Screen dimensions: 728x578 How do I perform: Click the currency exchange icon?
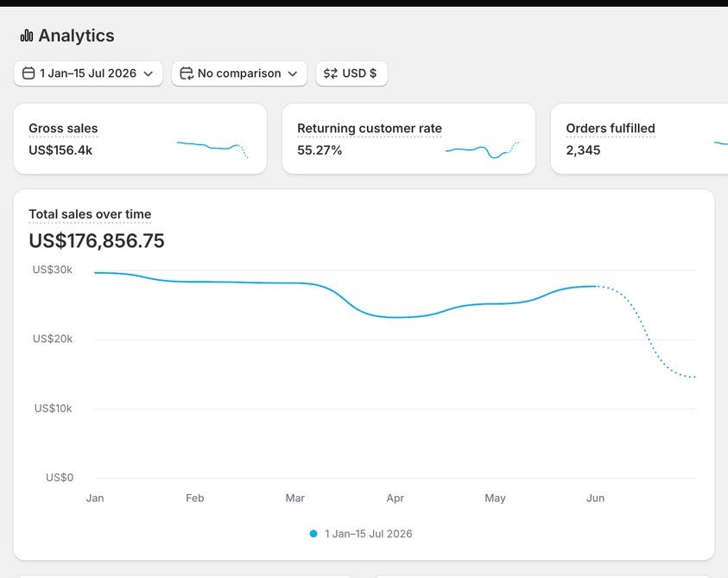coord(331,73)
